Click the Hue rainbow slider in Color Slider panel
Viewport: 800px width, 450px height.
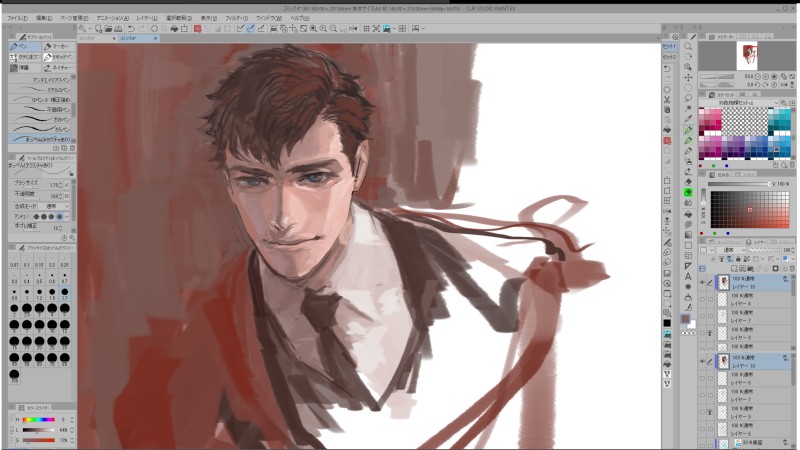38,419
